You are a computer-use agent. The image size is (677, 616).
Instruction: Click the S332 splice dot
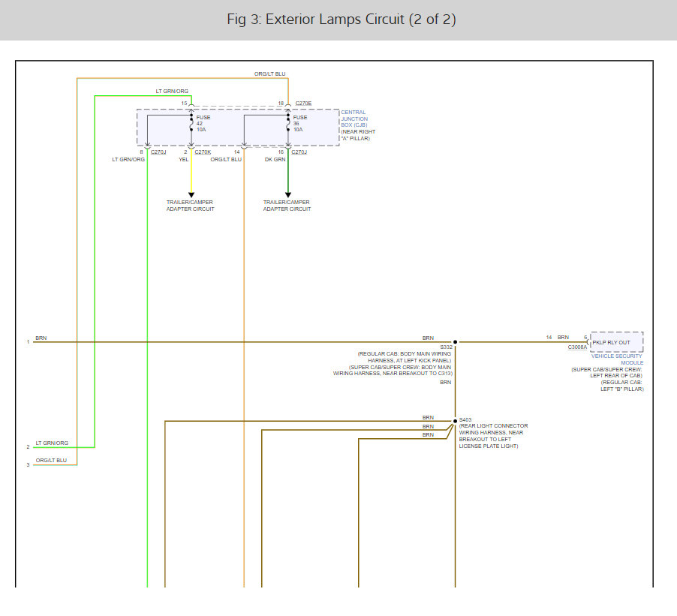click(455, 342)
